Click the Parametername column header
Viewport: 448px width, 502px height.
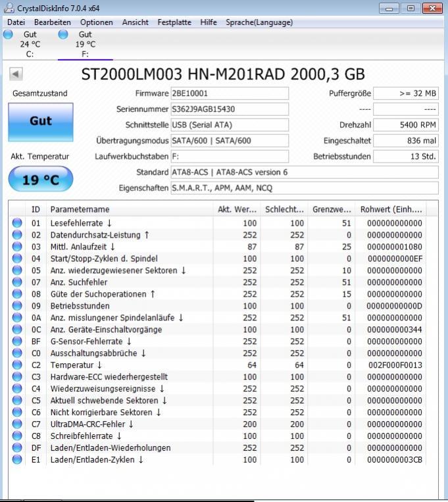tap(130, 209)
